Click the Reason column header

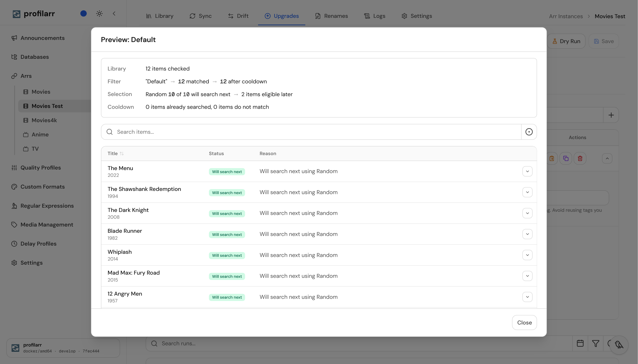click(x=268, y=154)
